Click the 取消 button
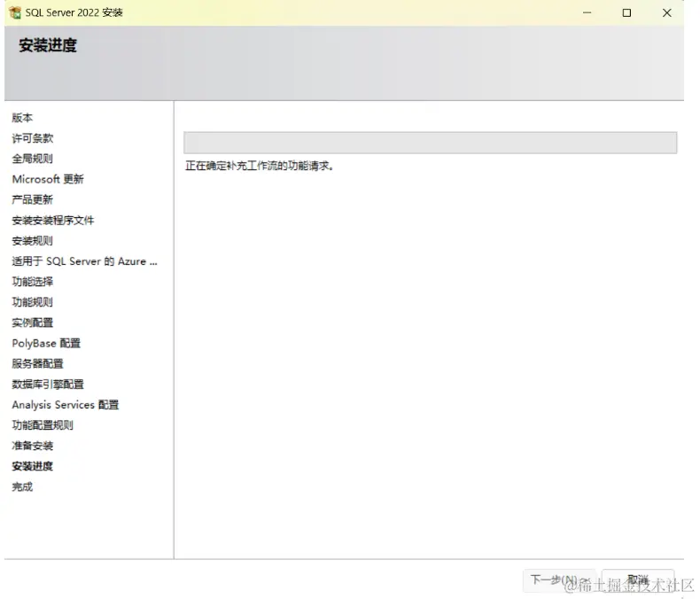700x599 pixels. coord(637,580)
